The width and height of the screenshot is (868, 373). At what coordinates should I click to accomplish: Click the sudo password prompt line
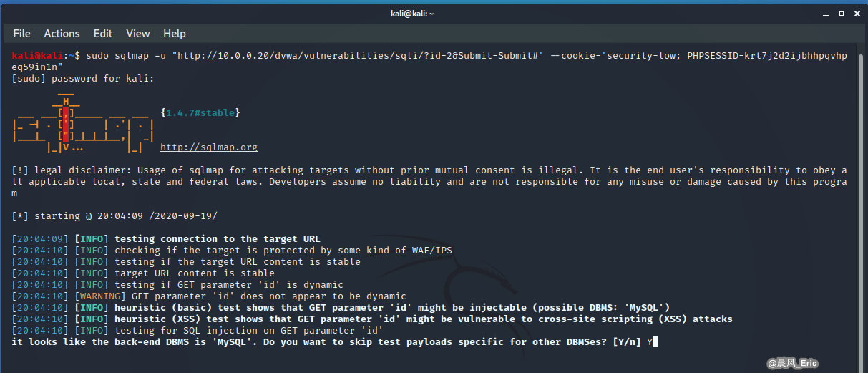[83, 79]
